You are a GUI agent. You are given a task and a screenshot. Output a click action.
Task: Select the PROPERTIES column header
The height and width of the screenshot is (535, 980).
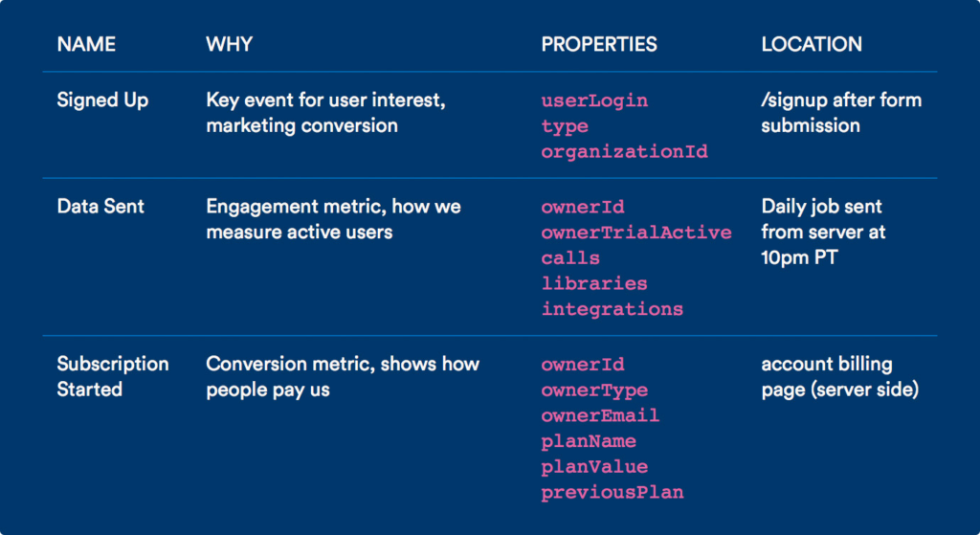(599, 44)
